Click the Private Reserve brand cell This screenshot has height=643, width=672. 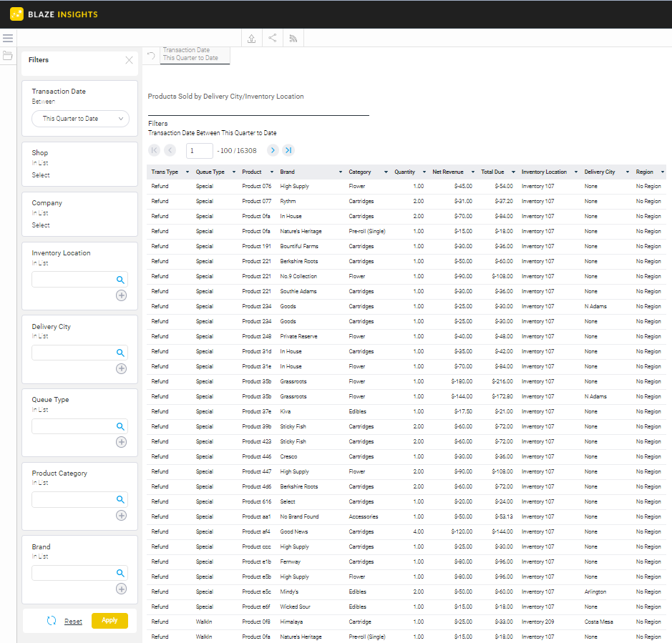(x=298, y=336)
